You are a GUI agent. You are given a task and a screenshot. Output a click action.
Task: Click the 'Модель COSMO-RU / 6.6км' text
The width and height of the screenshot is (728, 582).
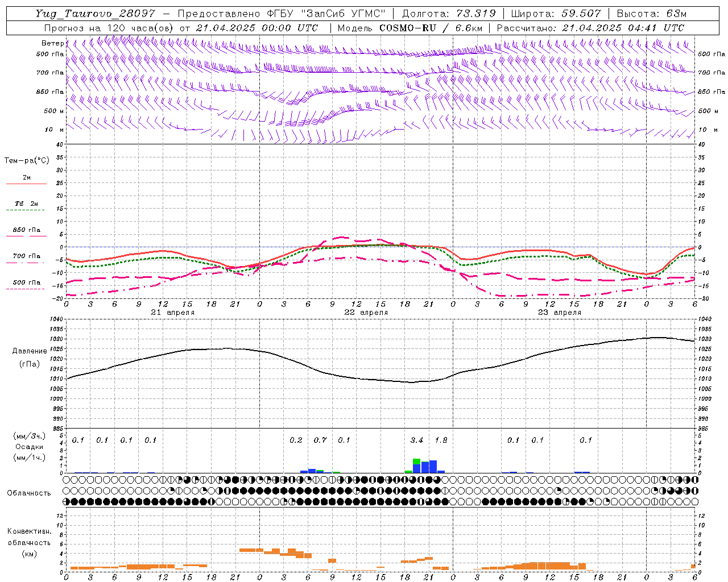click(409, 28)
